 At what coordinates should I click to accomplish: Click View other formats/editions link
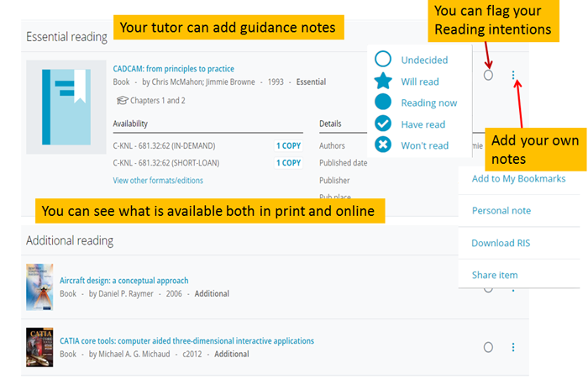158,180
